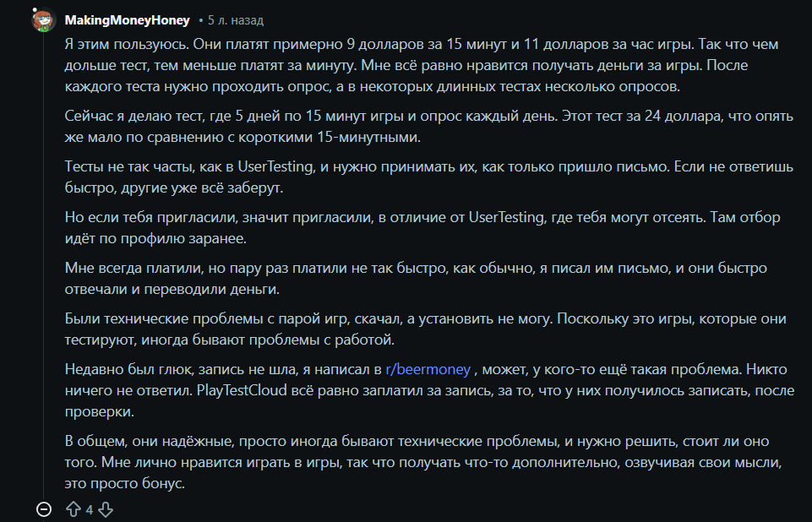Downvote the comment using the down arrow
The width and height of the screenshot is (812, 522).
tap(104, 508)
